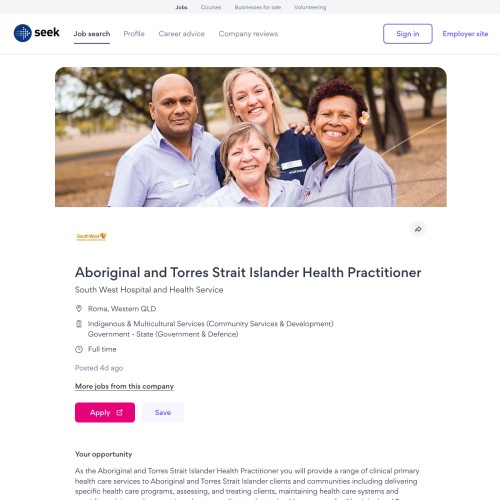
Task: Select Jobs in top bar
Action: [x=181, y=7]
